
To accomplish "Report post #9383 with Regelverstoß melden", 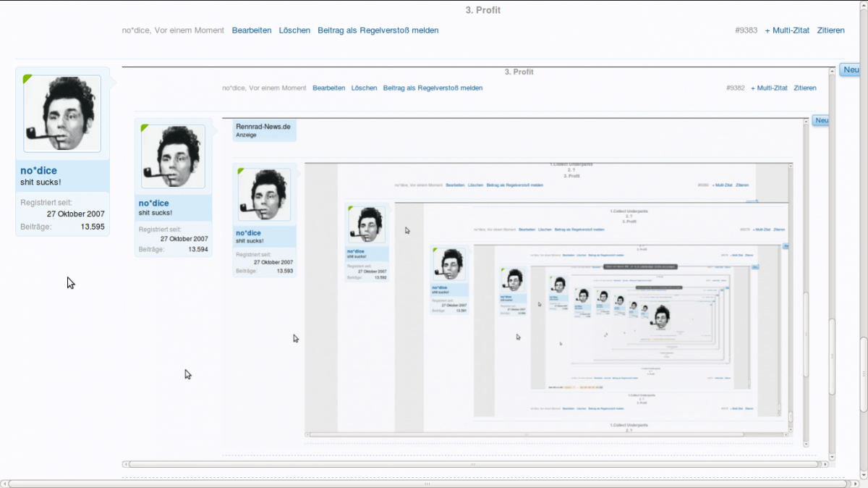I will [x=378, y=30].
